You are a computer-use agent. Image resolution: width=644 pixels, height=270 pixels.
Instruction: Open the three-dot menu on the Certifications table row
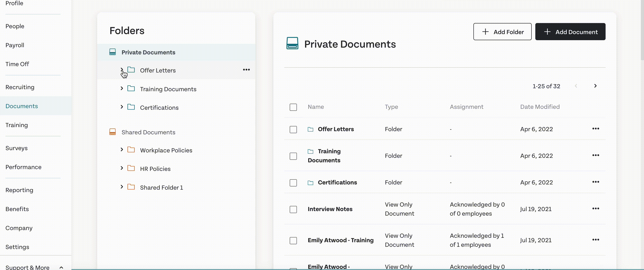pyautogui.click(x=595, y=182)
